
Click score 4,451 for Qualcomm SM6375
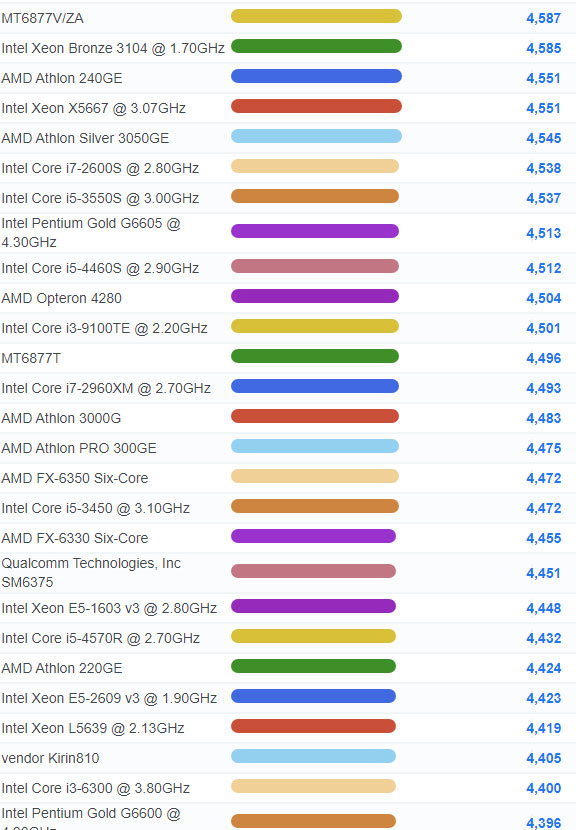[x=543, y=573]
